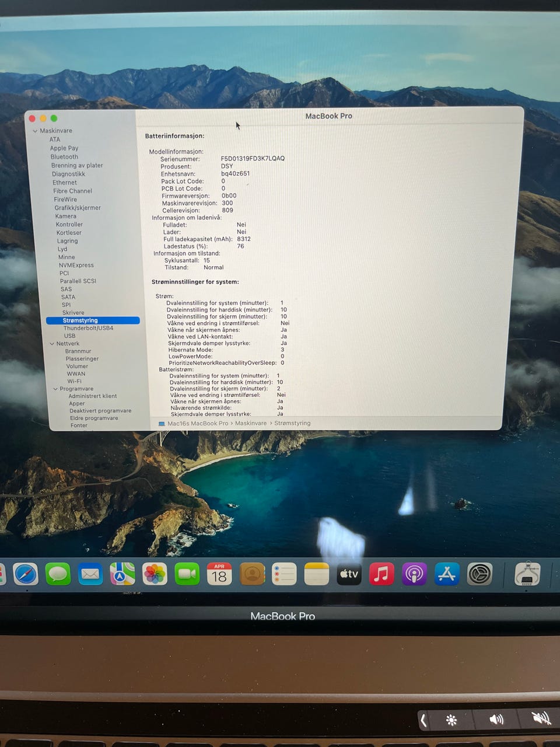The width and height of the screenshot is (560, 747).
Task: Select Fibre Channel in the sidebar
Action: point(72,191)
